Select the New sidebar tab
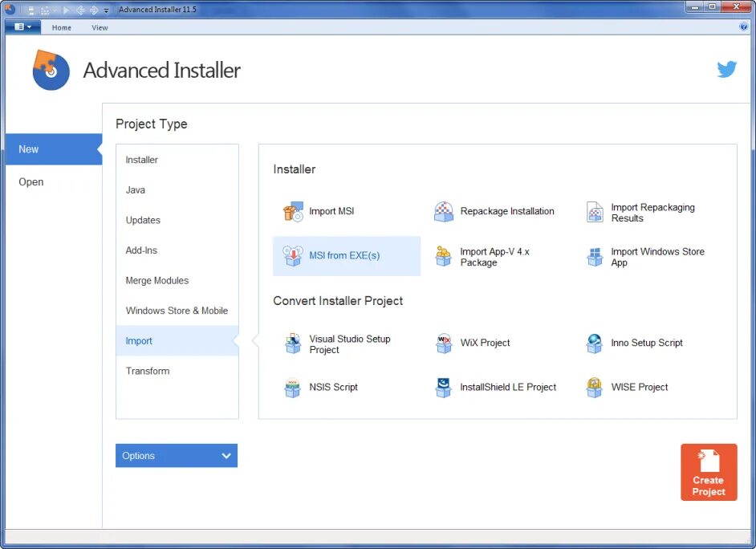This screenshot has height=549, width=756. (x=54, y=149)
